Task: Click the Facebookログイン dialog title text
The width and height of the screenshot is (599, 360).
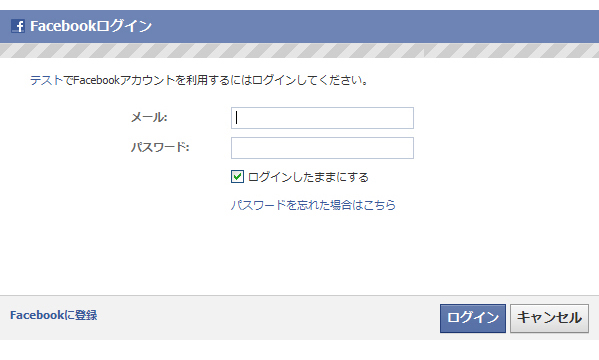Action: (91, 26)
